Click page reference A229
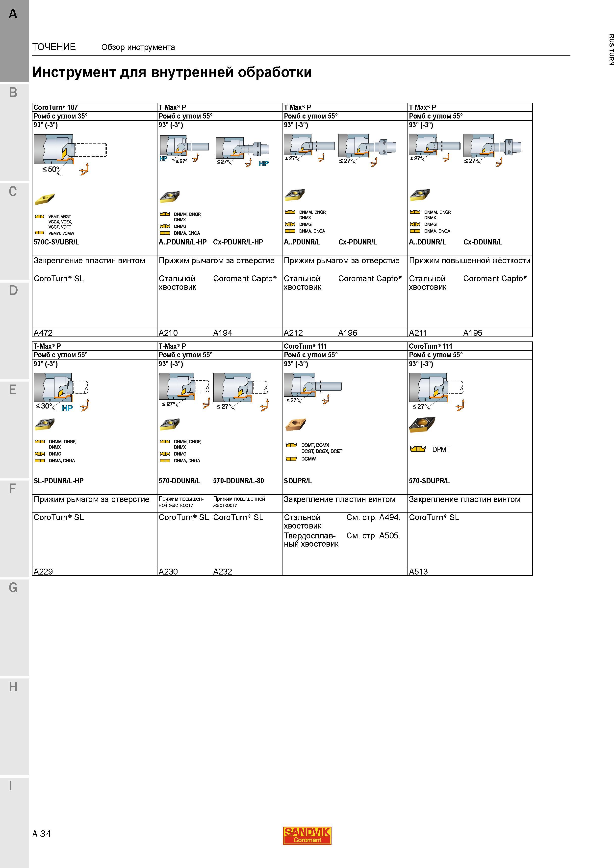614x868 pixels. pos(43,572)
